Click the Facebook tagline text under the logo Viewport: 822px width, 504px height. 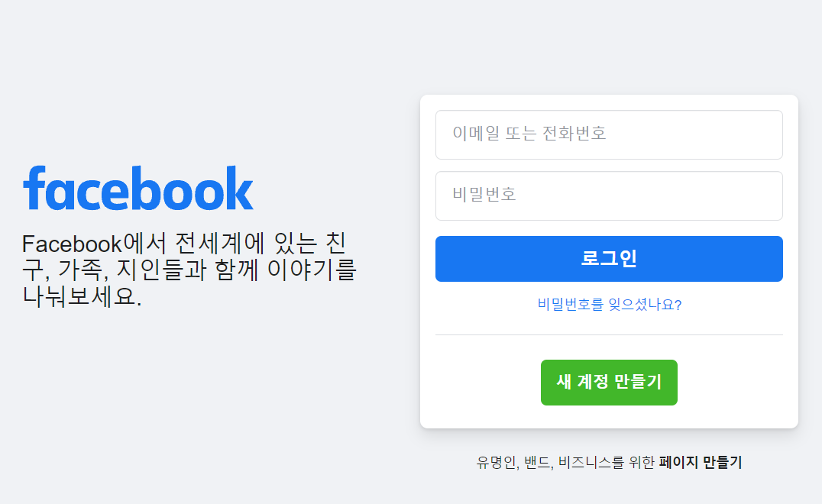(189, 270)
